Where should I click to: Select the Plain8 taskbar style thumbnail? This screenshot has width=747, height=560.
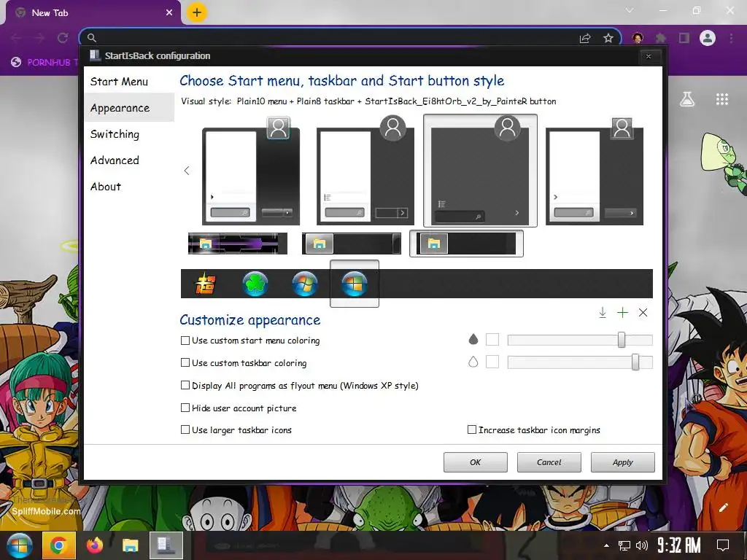(466, 244)
